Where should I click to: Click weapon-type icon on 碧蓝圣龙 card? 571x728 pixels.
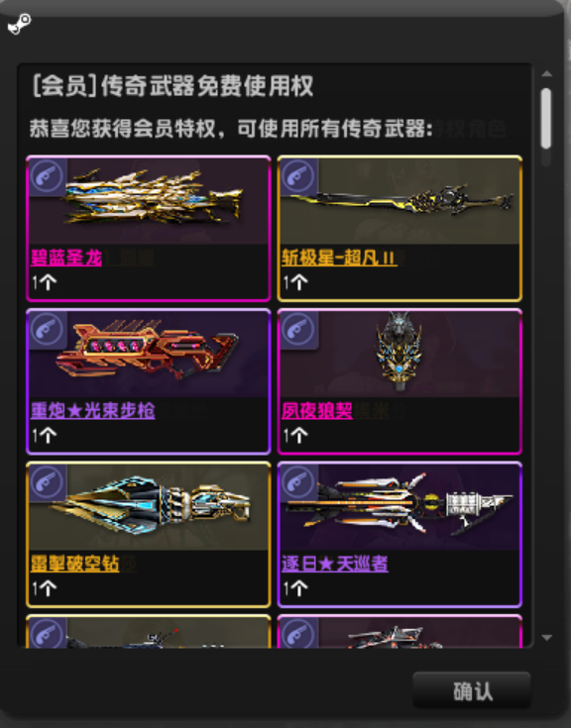coord(47,176)
